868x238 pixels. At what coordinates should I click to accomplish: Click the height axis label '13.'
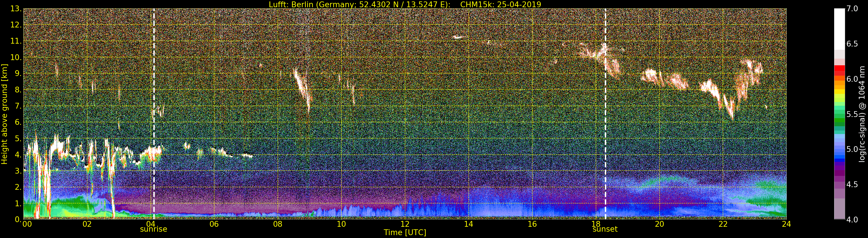(16, 9)
